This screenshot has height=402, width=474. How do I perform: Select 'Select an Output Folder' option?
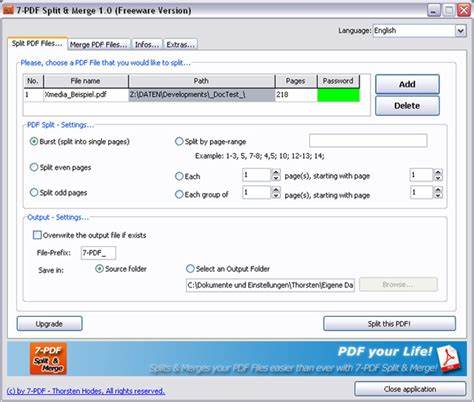click(x=190, y=269)
